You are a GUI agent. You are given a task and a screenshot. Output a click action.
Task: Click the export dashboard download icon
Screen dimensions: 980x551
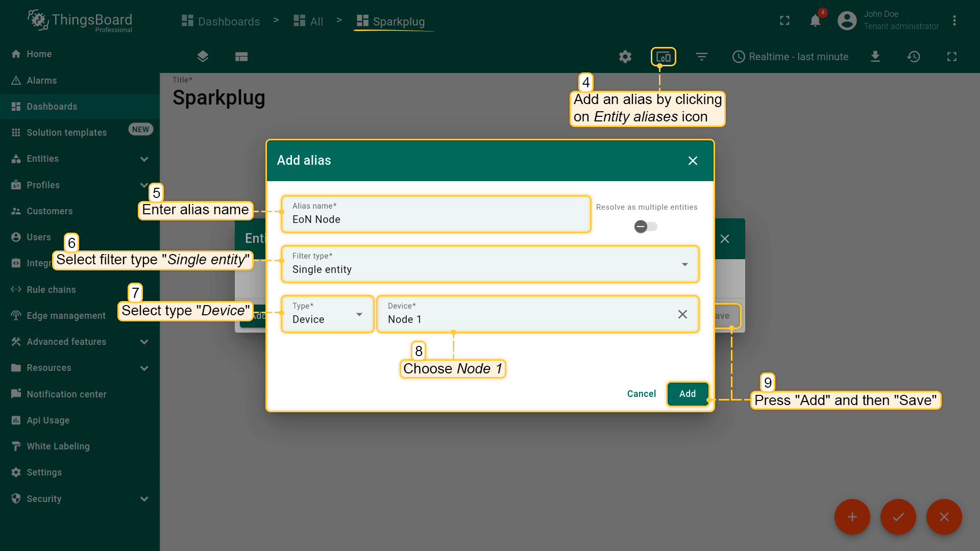875,57
